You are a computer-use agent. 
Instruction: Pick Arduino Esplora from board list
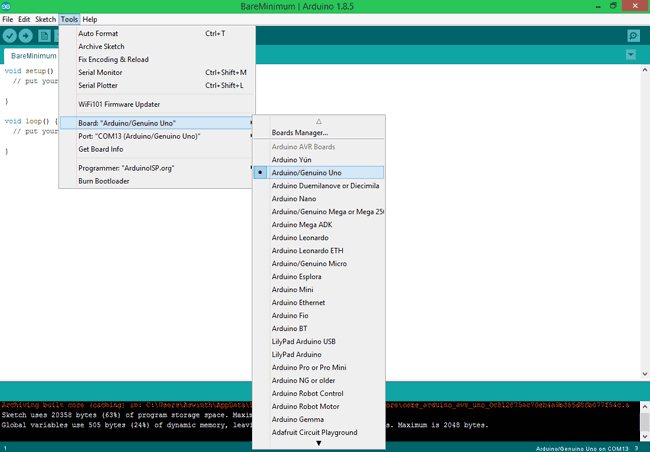(x=319, y=277)
